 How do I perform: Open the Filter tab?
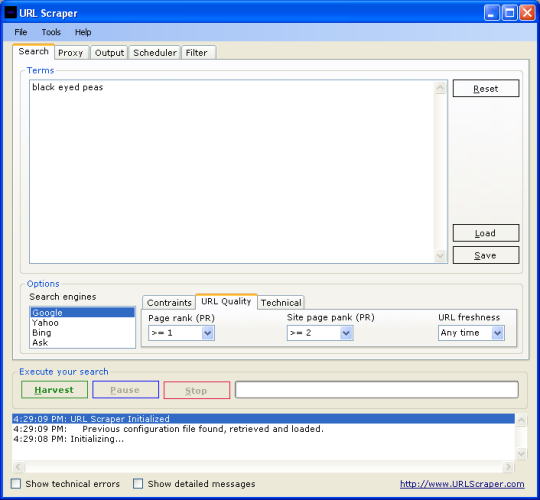coord(198,53)
